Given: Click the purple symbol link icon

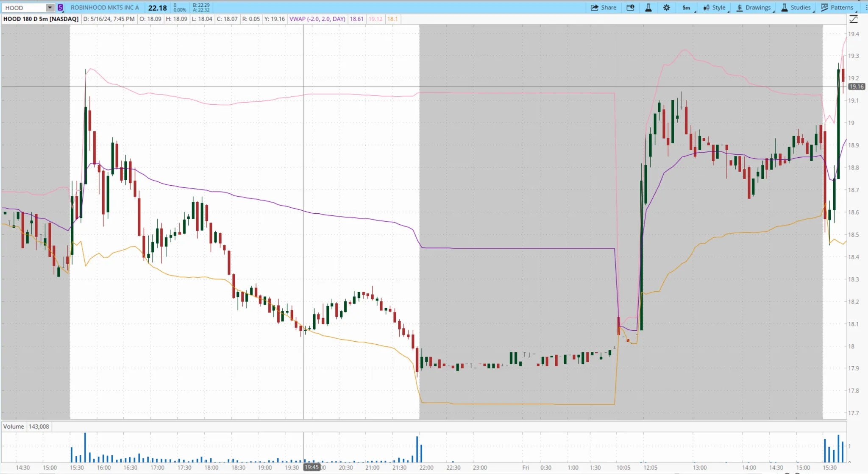Looking at the screenshot, I should click(61, 8).
